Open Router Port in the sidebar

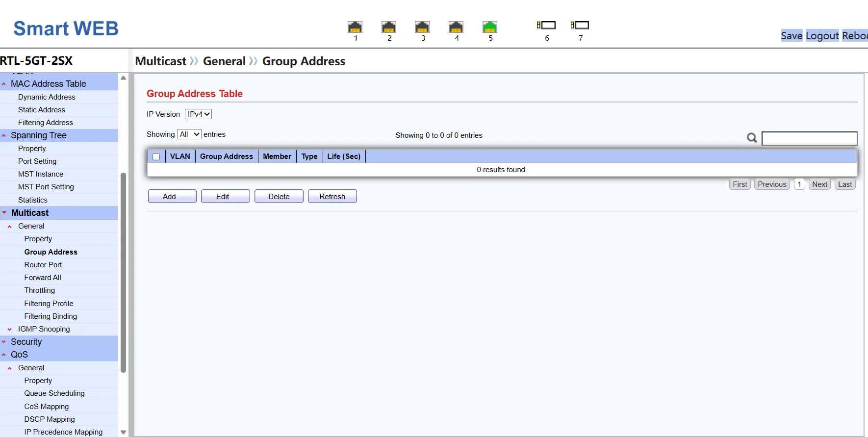[x=43, y=265]
